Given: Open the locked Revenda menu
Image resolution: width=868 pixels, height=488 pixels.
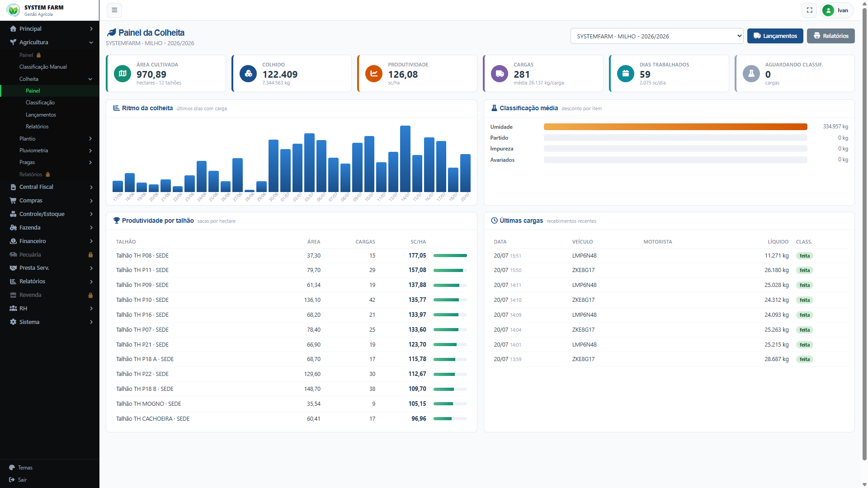Looking at the screenshot, I should (x=50, y=295).
